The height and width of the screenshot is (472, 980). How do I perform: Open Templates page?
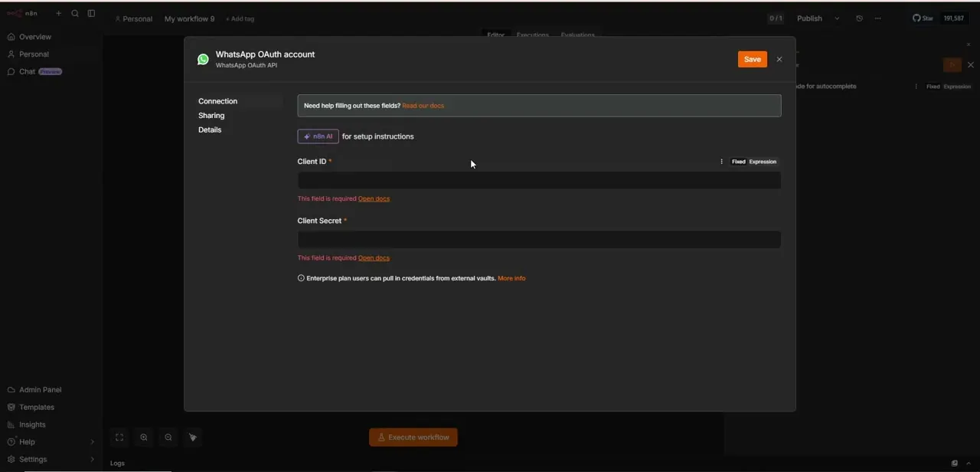click(36, 407)
